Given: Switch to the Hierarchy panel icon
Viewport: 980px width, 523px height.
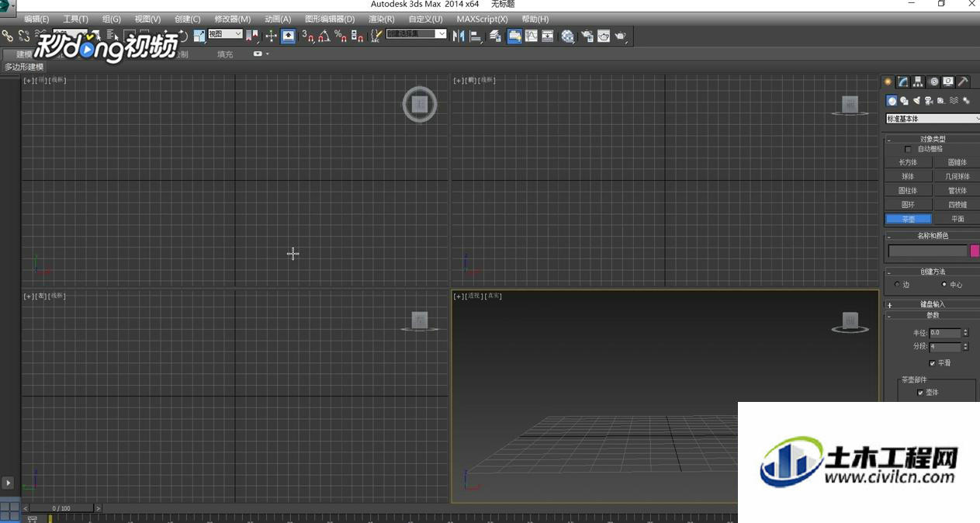Looking at the screenshot, I should pyautogui.click(x=918, y=81).
